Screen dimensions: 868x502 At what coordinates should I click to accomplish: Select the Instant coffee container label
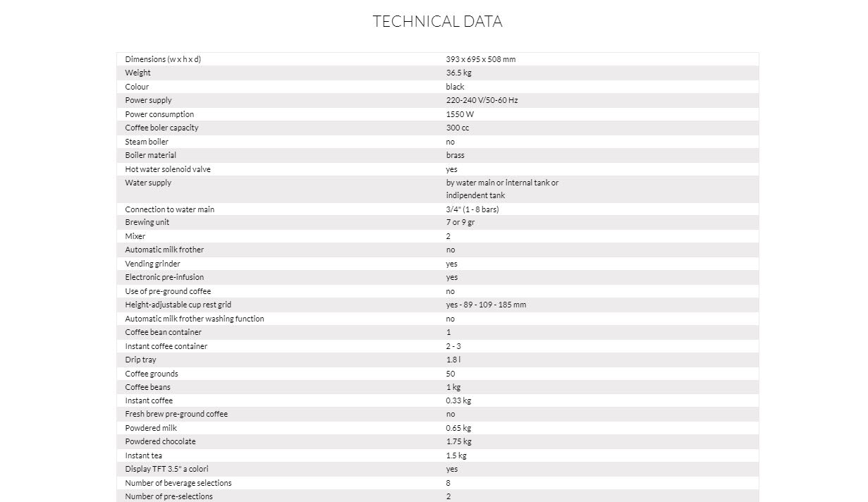(x=166, y=346)
